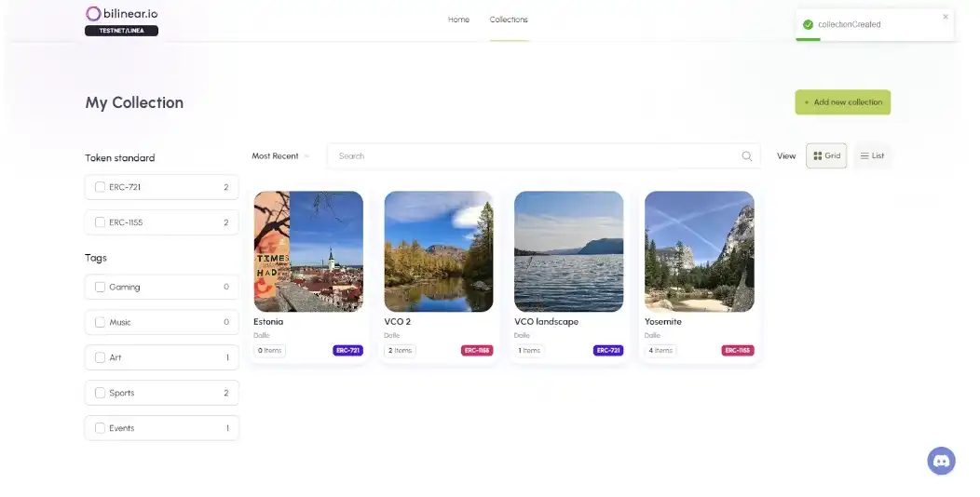Click ERC-721 badge on Estonia card

coord(347,350)
